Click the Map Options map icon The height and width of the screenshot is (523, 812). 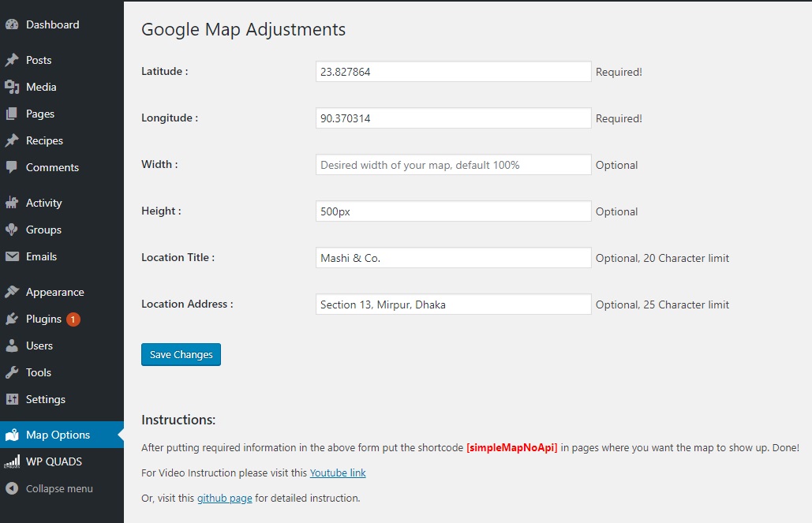12,435
